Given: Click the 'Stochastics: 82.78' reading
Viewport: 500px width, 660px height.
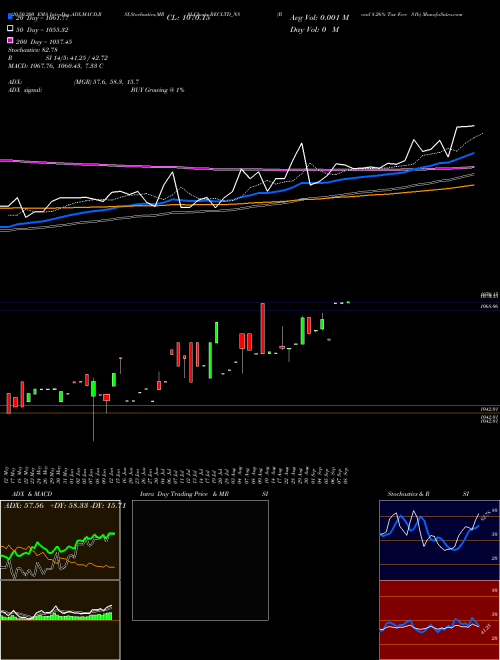Looking at the screenshot, I should (33, 50).
